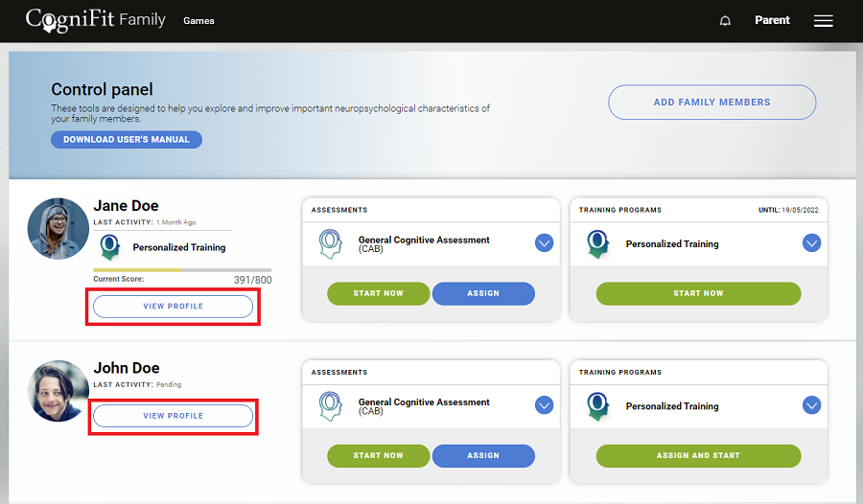View Jane Doe's profile
863x504 pixels.
coord(173,307)
